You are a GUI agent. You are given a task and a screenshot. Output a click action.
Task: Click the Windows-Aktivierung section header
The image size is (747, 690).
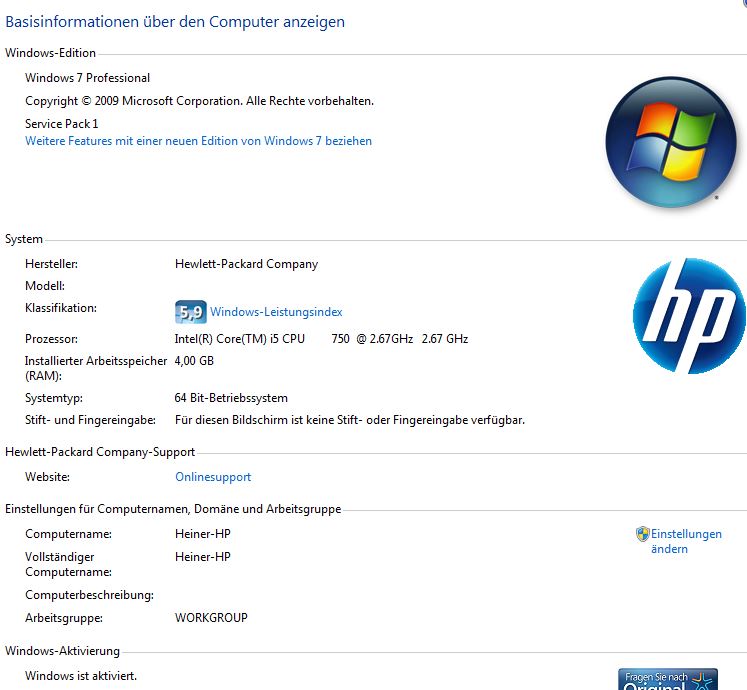tap(62, 651)
